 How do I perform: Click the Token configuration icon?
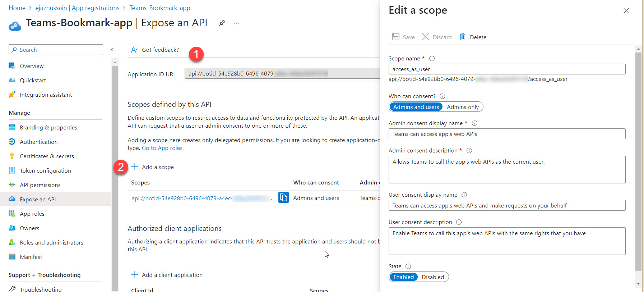(12, 170)
